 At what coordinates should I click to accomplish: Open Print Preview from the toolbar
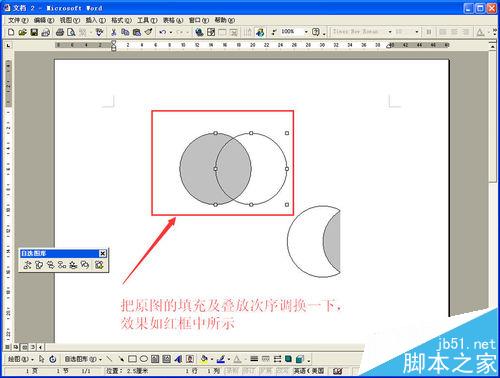[x=71, y=32]
